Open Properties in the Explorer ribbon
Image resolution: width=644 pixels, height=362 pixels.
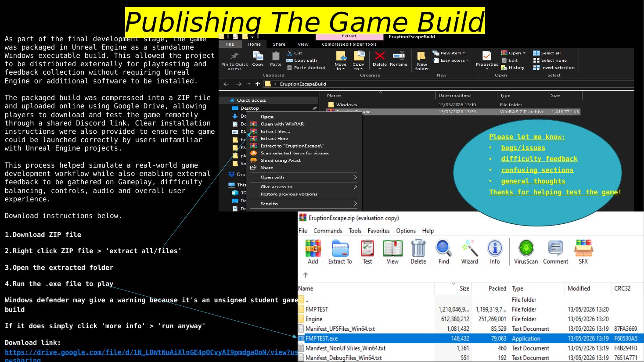[x=487, y=59]
